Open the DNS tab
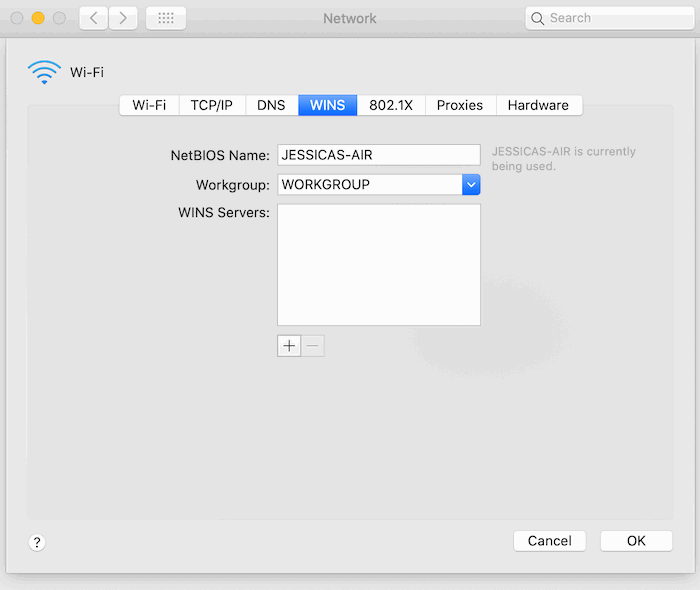The height and width of the screenshot is (590, 700). click(x=271, y=105)
